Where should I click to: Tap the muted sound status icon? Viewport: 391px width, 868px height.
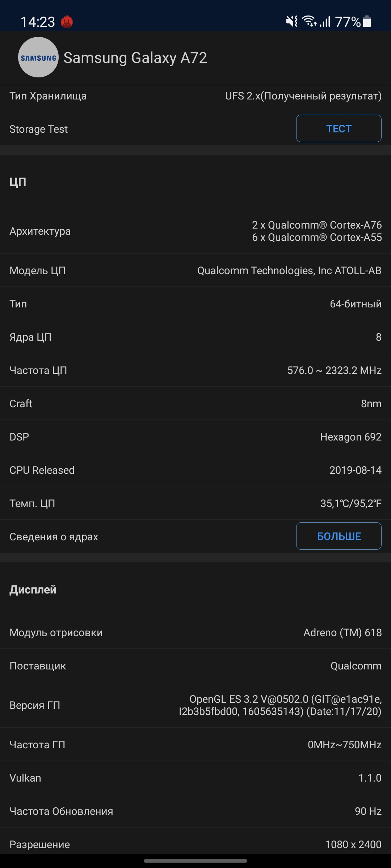coord(292,21)
